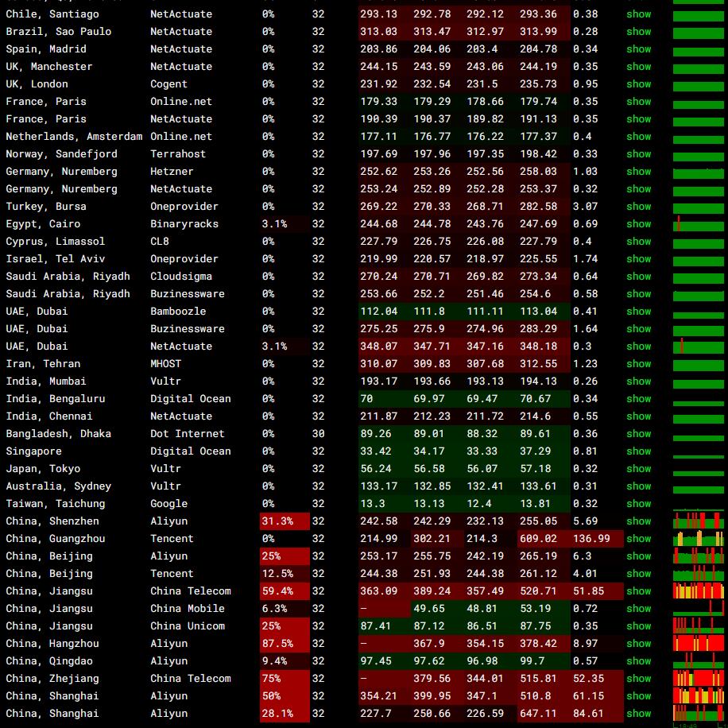The image size is (728, 728).
Task: Select the 'MHOST' provider text
Action: point(166,363)
